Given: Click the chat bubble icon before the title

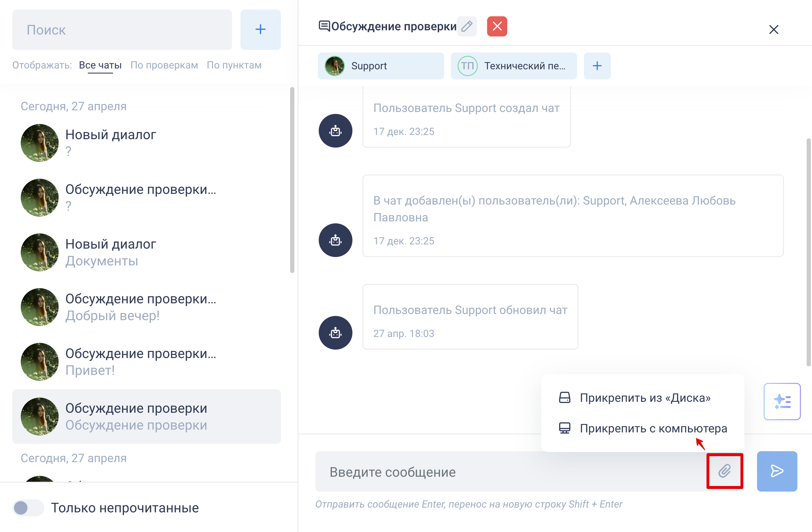Looking at the screenshot, I should click(x=324, y=26).
